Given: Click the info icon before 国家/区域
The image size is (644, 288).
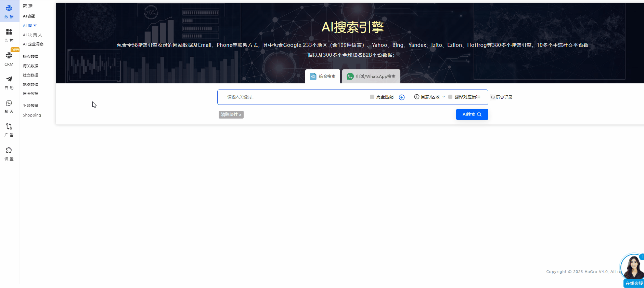Looking at the screenshot, I should [417, 97].
